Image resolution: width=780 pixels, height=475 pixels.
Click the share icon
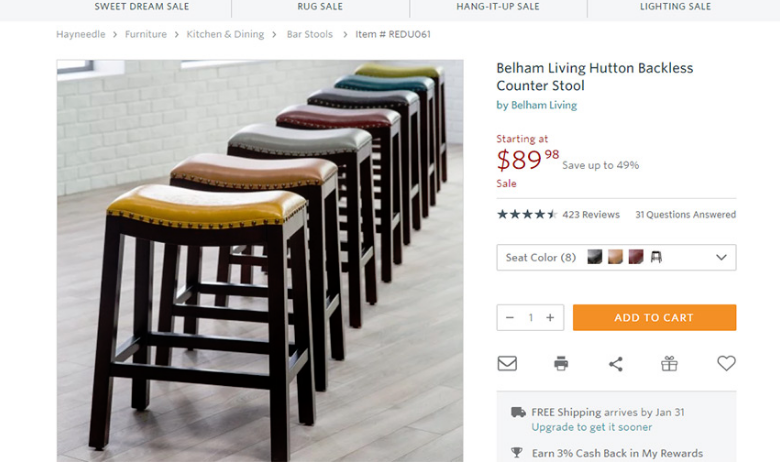615,363
